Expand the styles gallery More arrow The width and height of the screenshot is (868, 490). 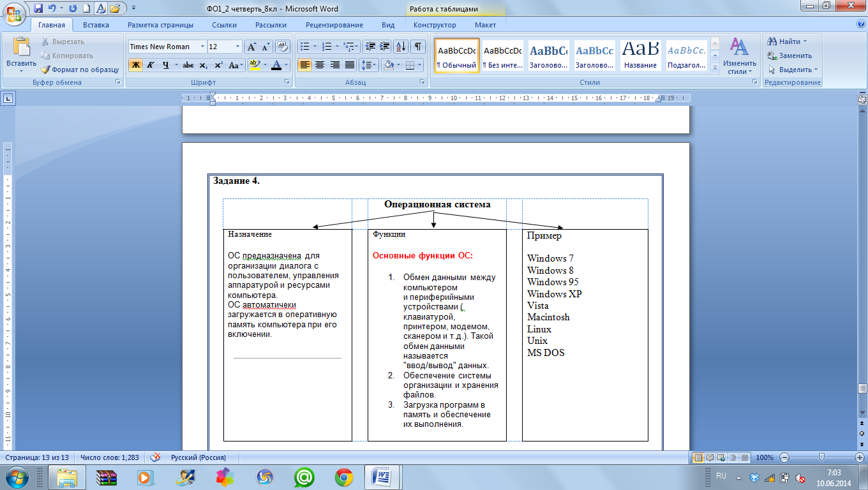pos(715,68)
